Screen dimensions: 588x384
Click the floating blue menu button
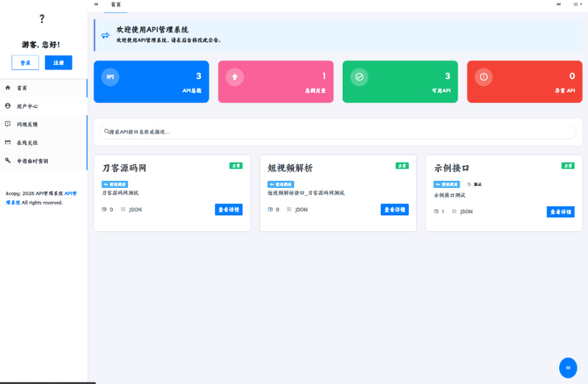[x=568, y=368]
